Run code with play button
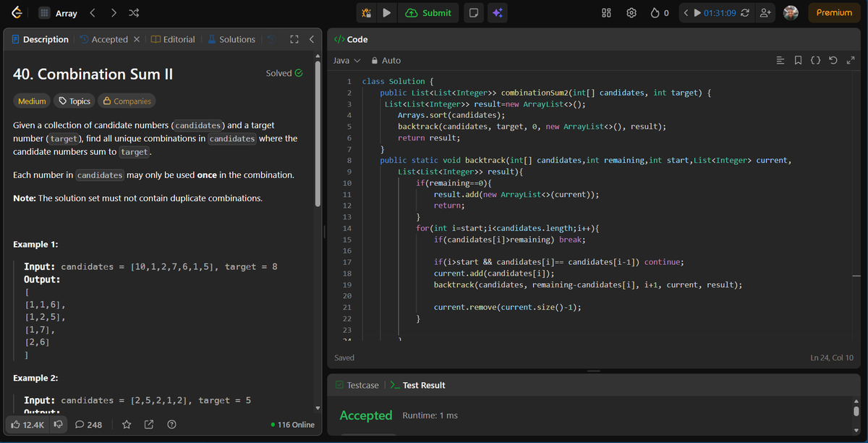 (x=386, y=13)
